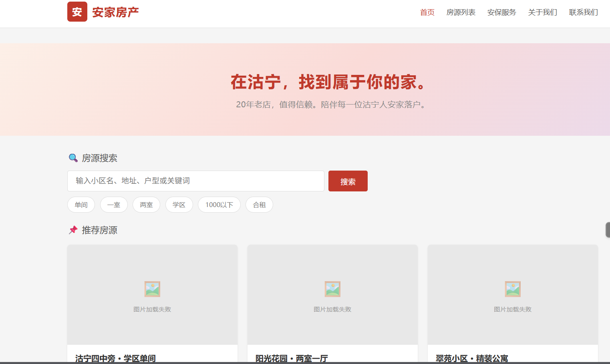
Task: Click the 安家房产 brand name link
Action: pyautogui.click(x=115, y=12)
